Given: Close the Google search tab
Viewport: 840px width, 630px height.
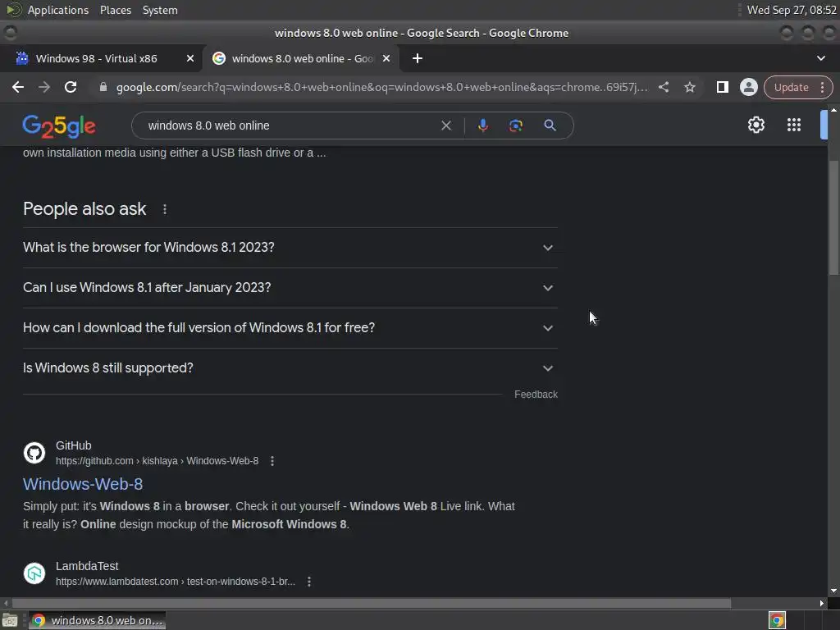Looking at the screenshot, I should (386, 58).
